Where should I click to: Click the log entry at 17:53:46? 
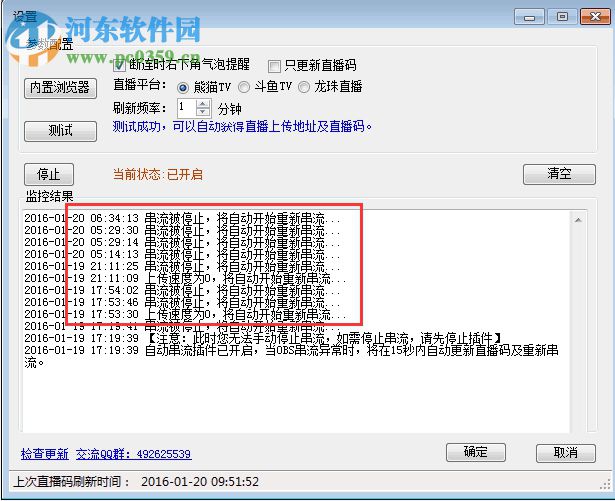point(182,303)
